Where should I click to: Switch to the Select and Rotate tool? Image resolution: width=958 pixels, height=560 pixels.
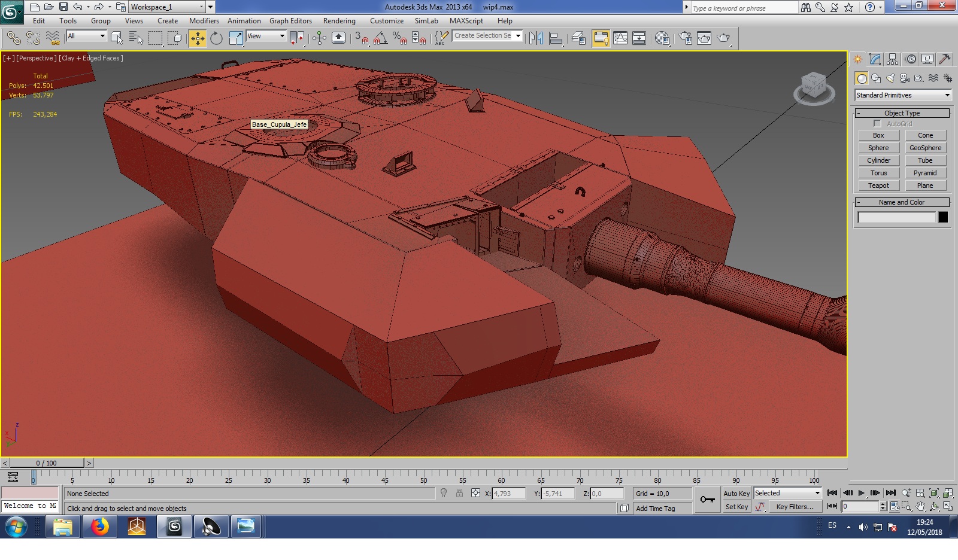216,38
